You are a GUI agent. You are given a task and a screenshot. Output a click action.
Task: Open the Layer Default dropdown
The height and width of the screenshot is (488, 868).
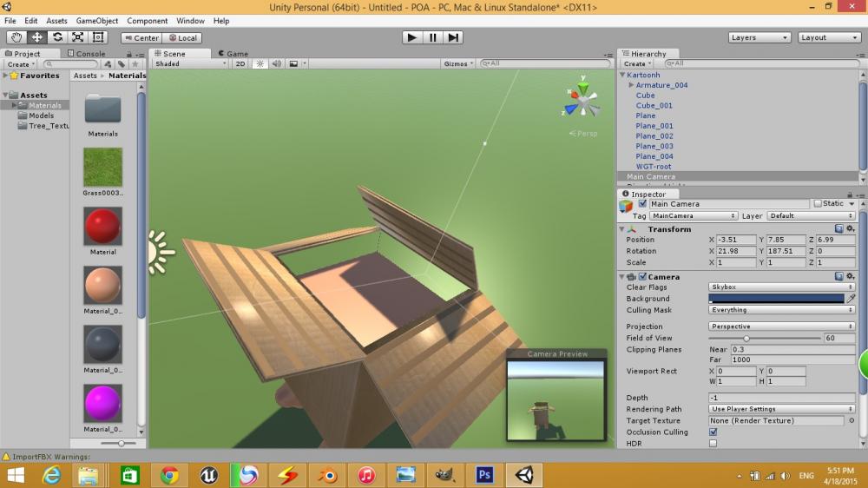pos(811,215)
